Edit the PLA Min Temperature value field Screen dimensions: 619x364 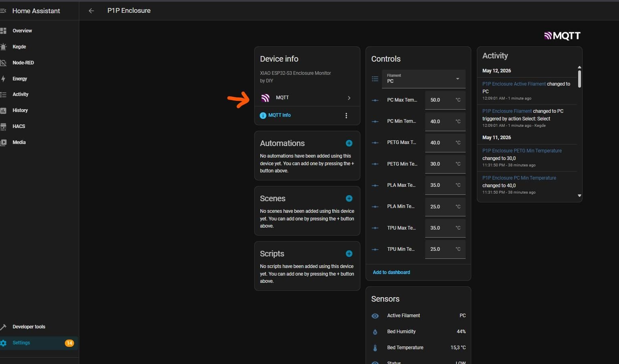click(x=445, y=207)
